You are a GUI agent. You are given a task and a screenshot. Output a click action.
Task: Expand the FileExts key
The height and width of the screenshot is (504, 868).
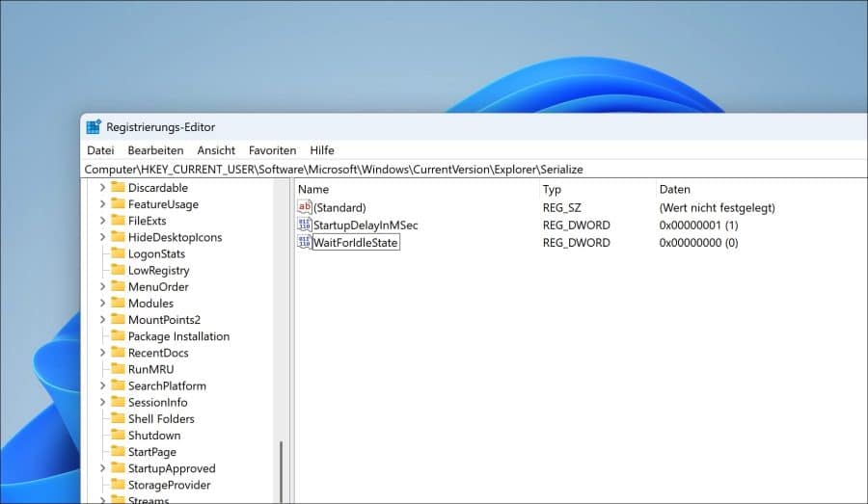pos(102,221)
